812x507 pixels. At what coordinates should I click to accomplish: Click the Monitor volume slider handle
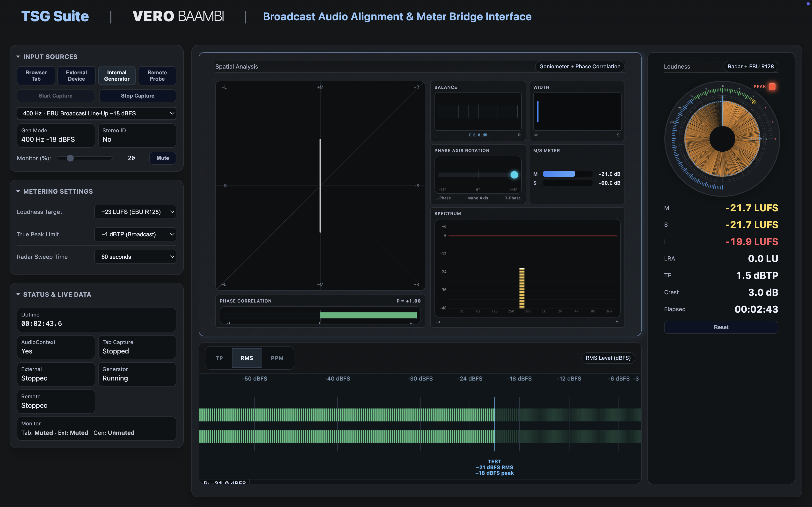(70, 158)
